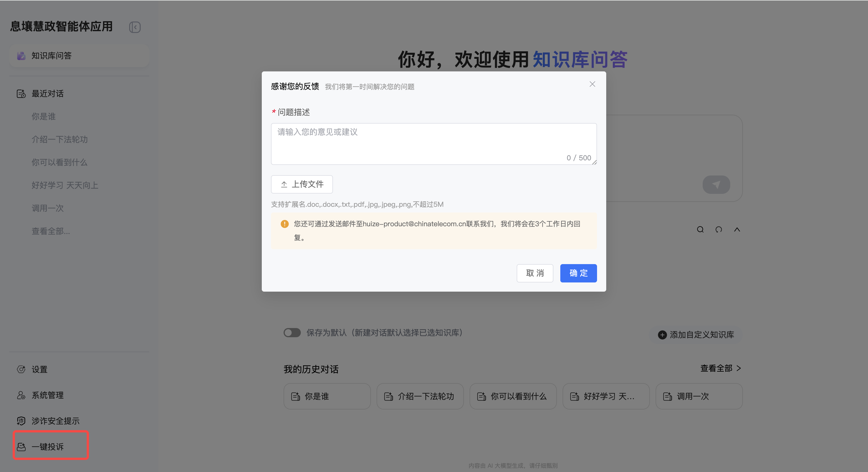Open the 你是谁 recent conversation
This screenshot has height=472, width=868.
coord(43,116)
